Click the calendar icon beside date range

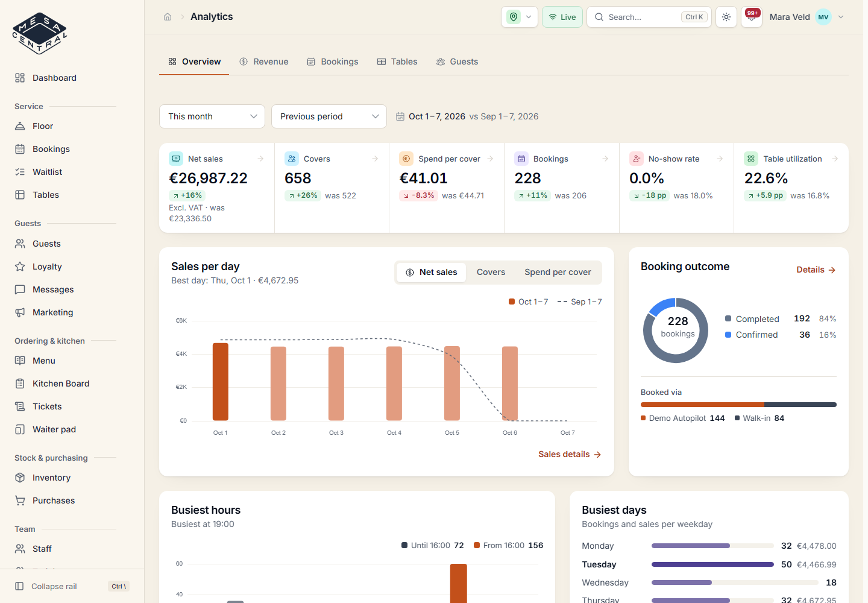(400, 116)
